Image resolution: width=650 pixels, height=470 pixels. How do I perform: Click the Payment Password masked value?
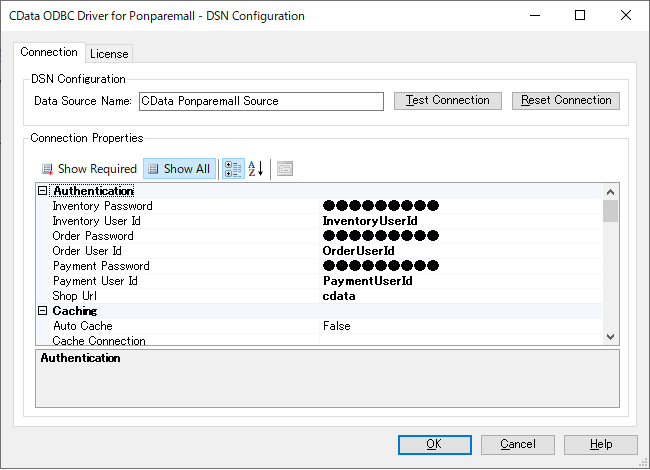381,266
